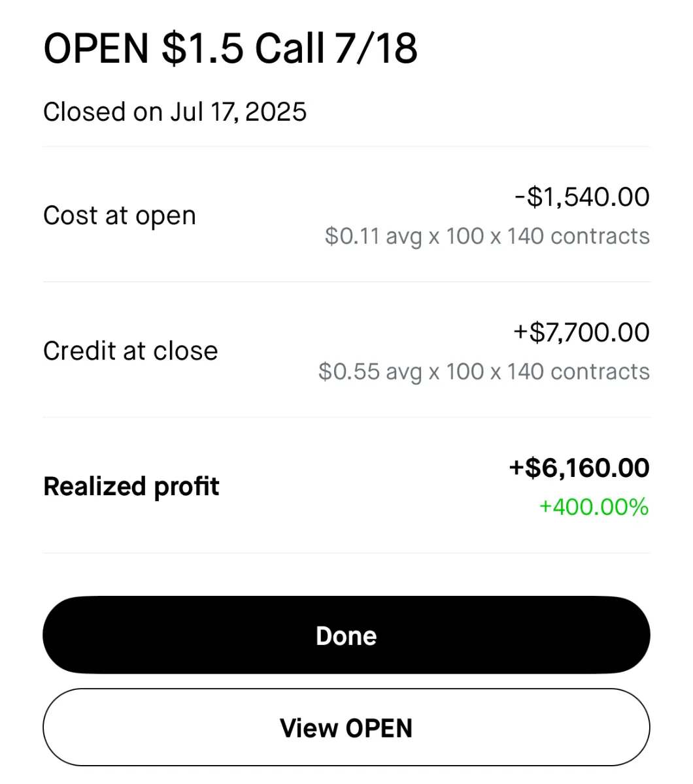Tap the +$7,700.00 credit amount
The height and width of the screenshot is (784, 693).
[581, 332]
